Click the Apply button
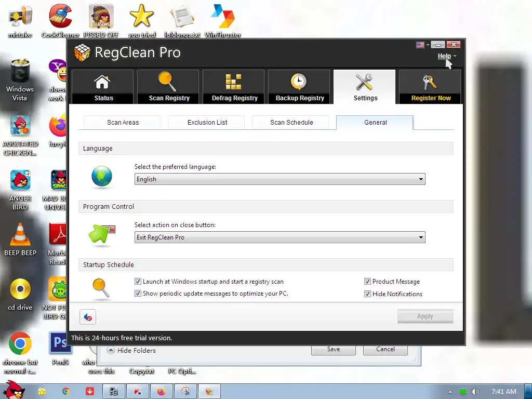The width and height of the screenshot is (532, 399). [425, 316]
